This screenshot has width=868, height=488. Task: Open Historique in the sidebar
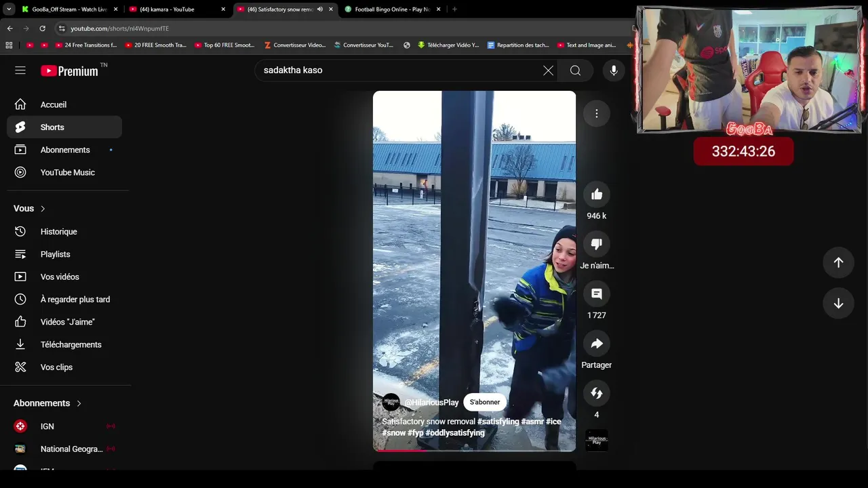point(64,232)
